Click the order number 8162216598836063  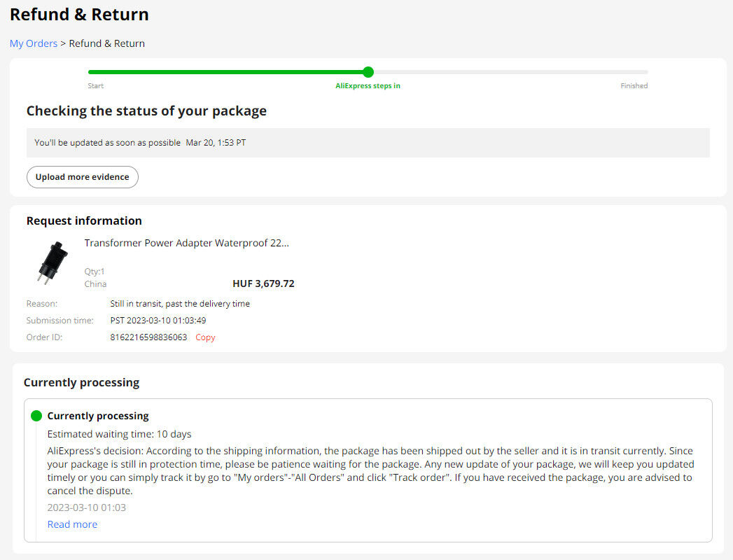click(x=148, y=337)
